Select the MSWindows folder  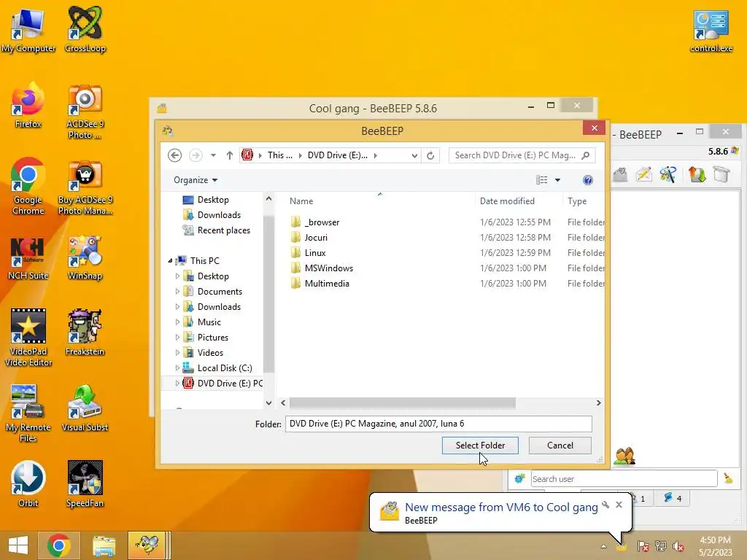329,268
